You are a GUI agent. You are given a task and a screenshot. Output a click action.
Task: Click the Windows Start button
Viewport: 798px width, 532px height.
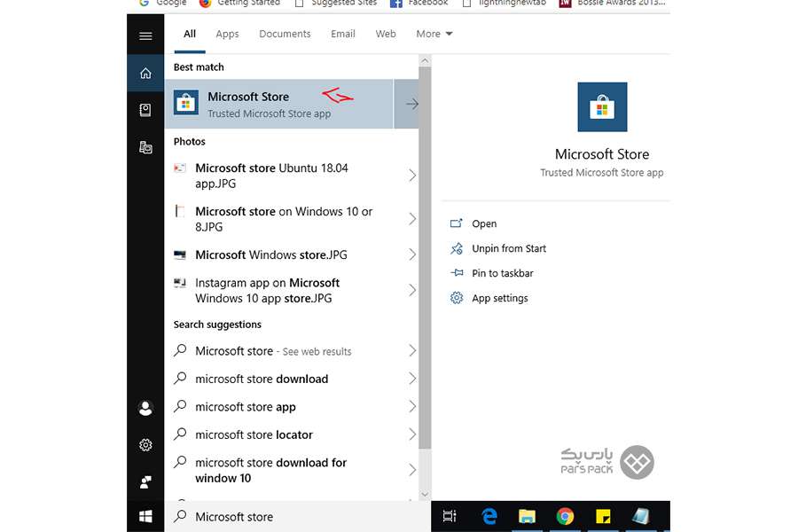click(x=145, y=516)
